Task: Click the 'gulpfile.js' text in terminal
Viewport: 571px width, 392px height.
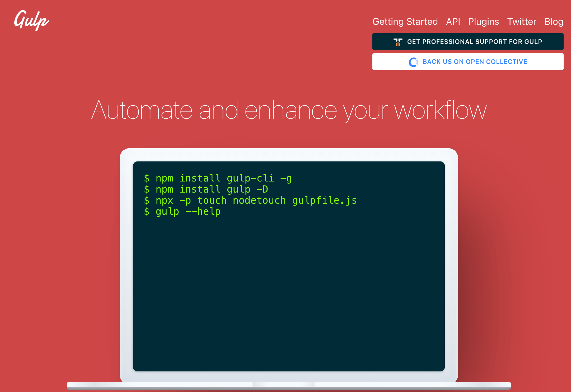Action: coord(324,200)
